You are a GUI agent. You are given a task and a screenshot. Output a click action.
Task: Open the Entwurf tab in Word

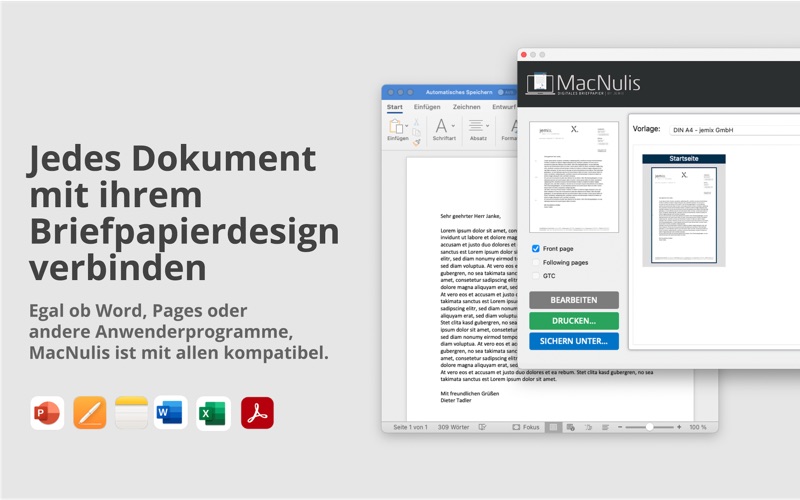coord(504,107)
